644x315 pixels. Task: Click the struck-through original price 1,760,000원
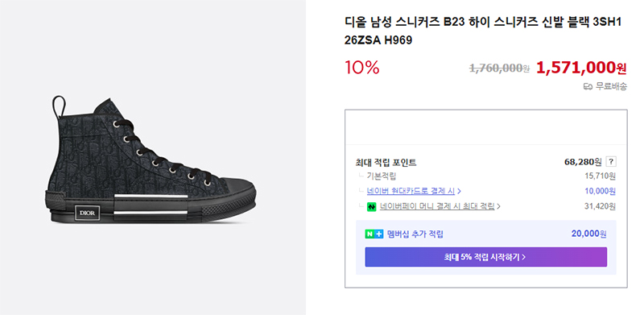pyautogui.click(x=499, y=68)
